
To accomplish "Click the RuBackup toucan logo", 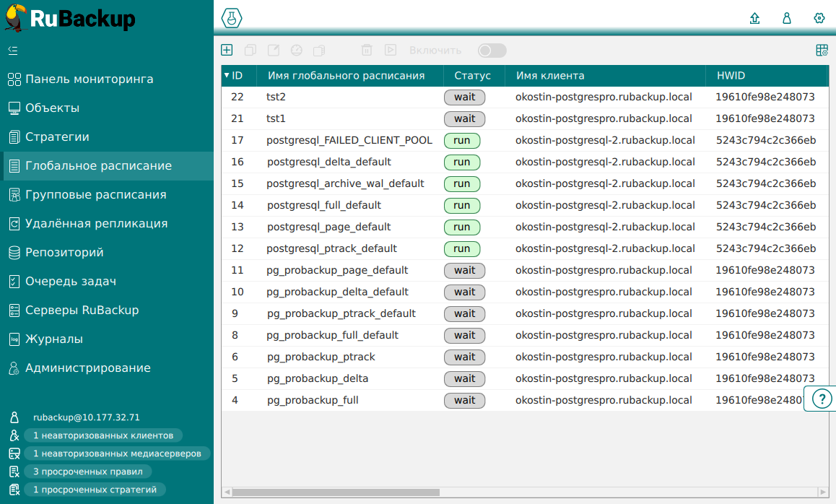I will click(17, 17).
